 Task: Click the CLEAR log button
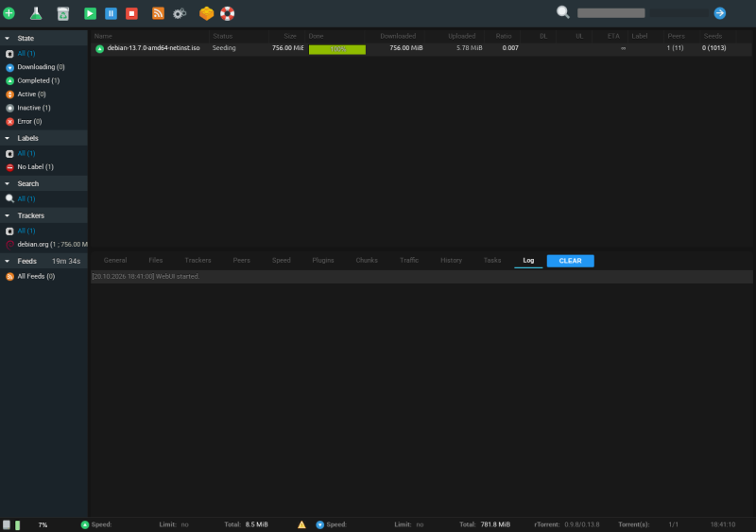[571, 261]
